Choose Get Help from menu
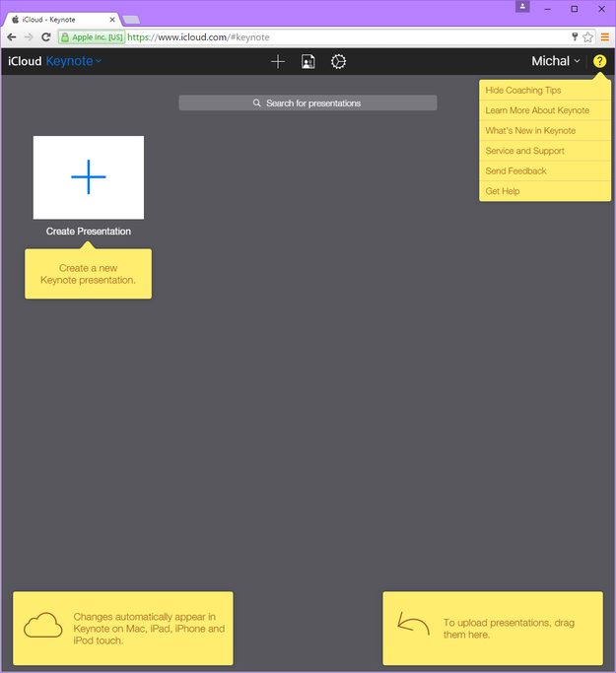The height and width of the screenshot is (673, 616). click(x=545, y=191)
